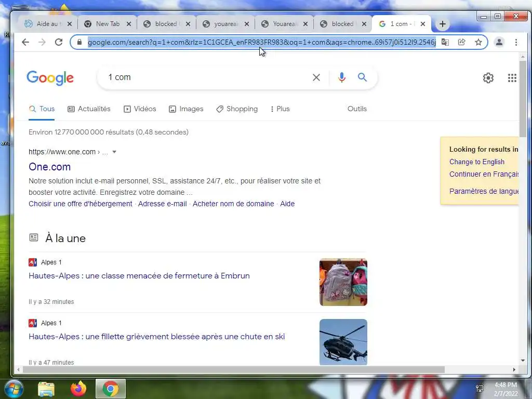Go back with the browser back arrow
532x399 pixels.
25,42
